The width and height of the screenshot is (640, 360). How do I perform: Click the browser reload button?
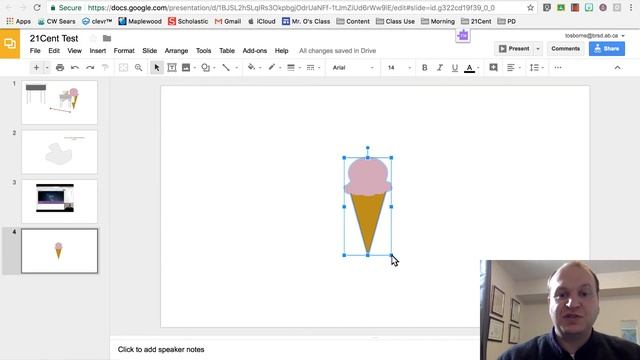[x=37, y=7]
